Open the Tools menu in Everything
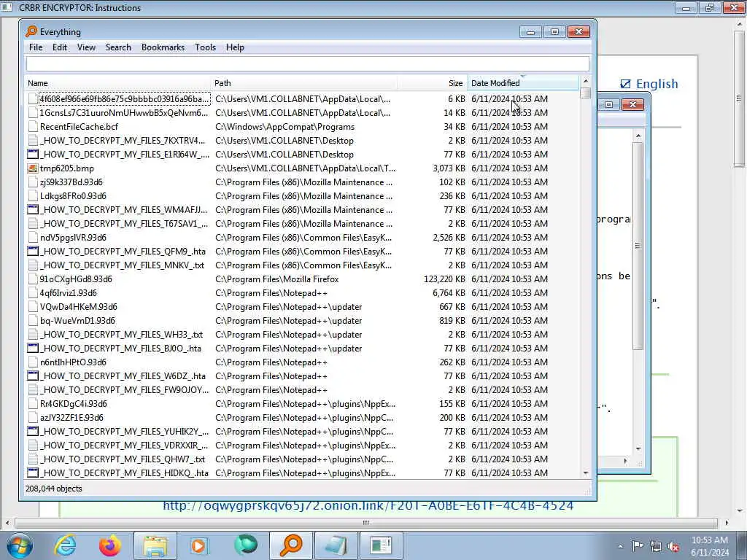The height and width of the screenshot is (560, 747). coord(205,47)
